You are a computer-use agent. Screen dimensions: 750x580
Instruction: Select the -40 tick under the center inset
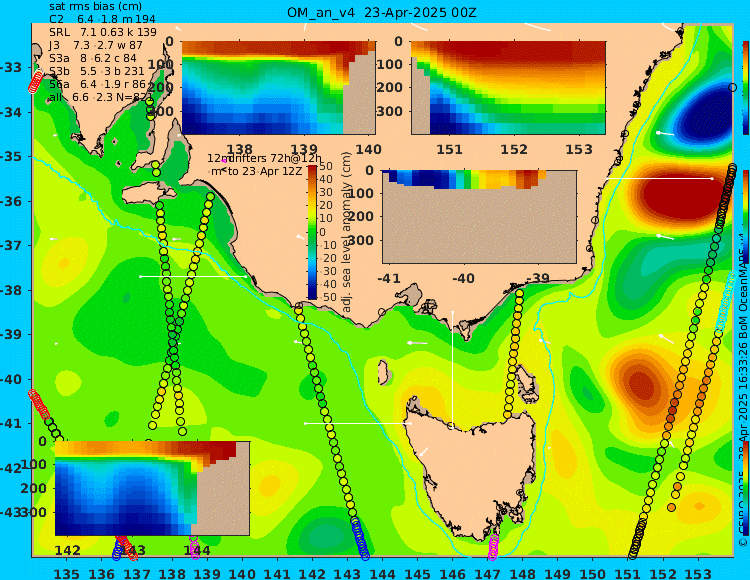(x=462, y=278)
